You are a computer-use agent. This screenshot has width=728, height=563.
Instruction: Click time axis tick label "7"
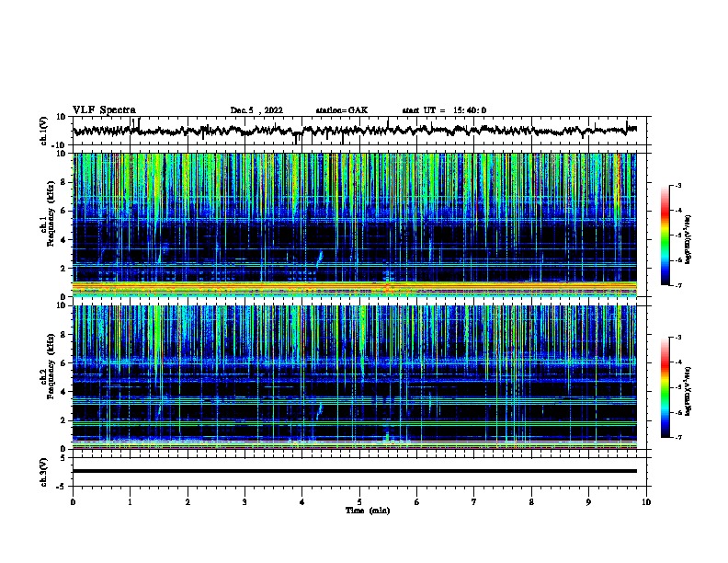point(474,502)
